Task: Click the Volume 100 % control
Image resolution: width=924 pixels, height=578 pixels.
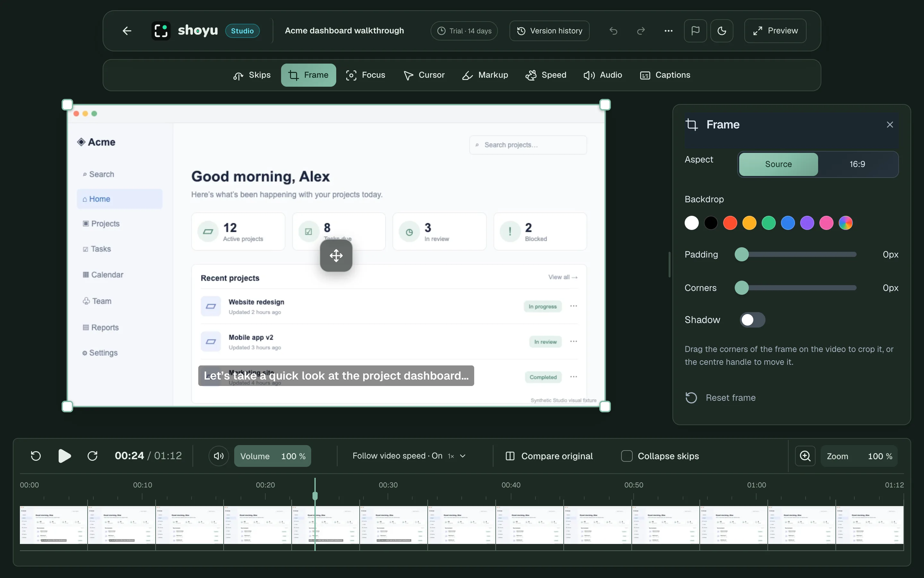Action: click(x=273, y=456)
